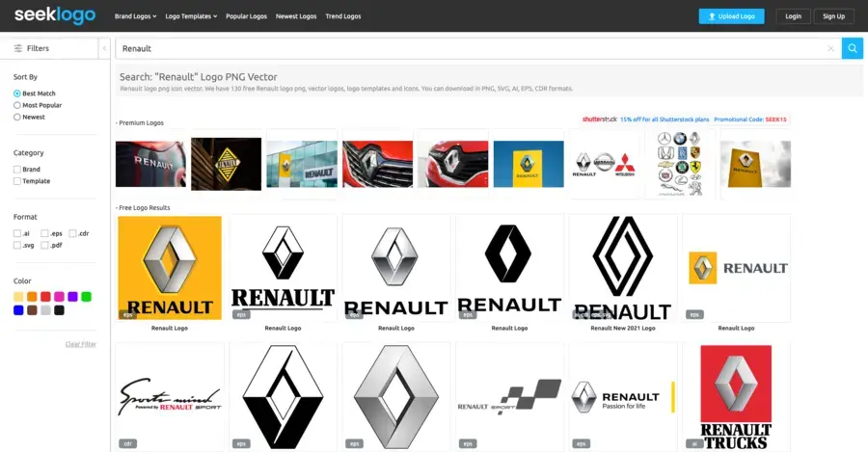Pick the pink color filter swatch
Screen dimensions: 868x452
point(59,297)
